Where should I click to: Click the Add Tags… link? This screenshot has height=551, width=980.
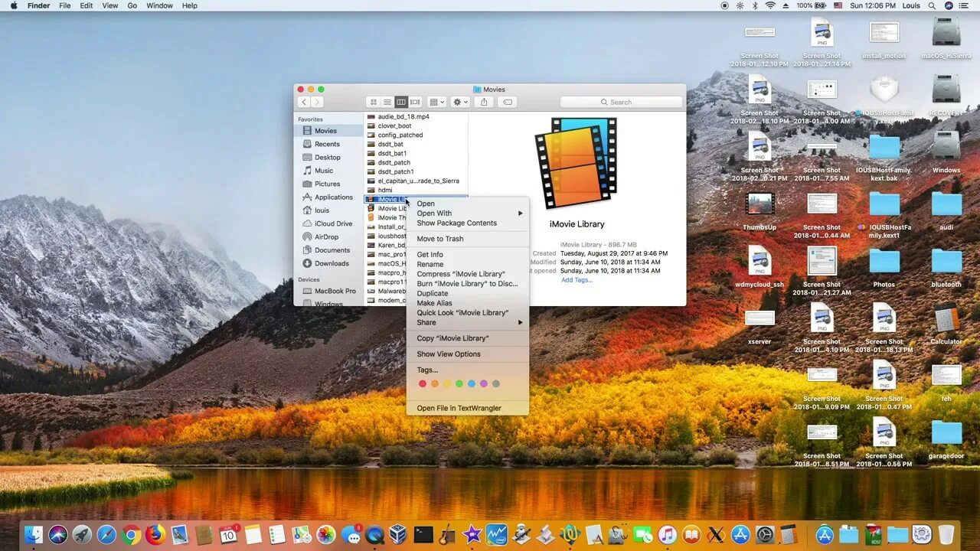point(577,280)
